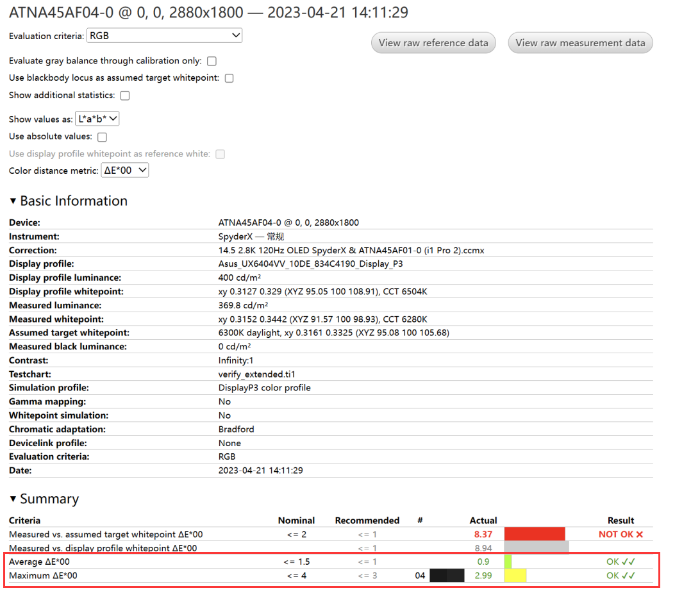Enable gray balance through calibration only checkbox
Viewport: 700px width, 593px height.
point(212,62)
